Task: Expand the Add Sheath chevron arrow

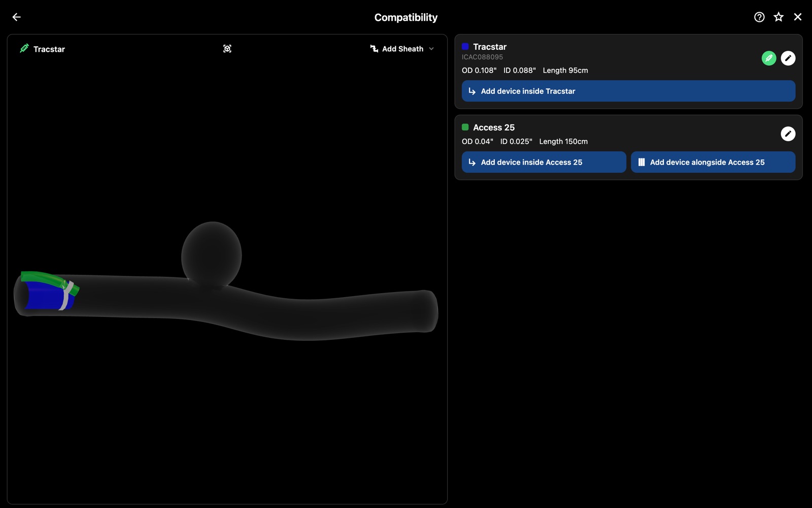Action: (x=431, y=49)
